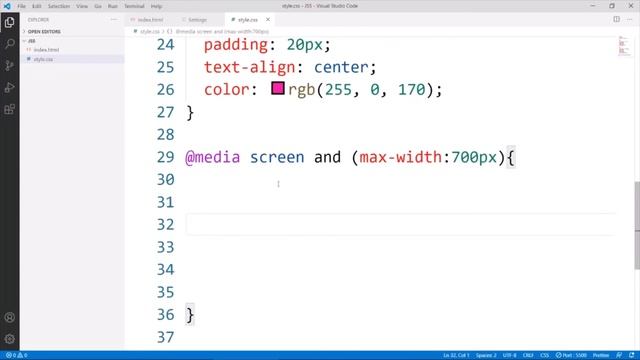Open the Accounts menu icon

click(9, 317)
